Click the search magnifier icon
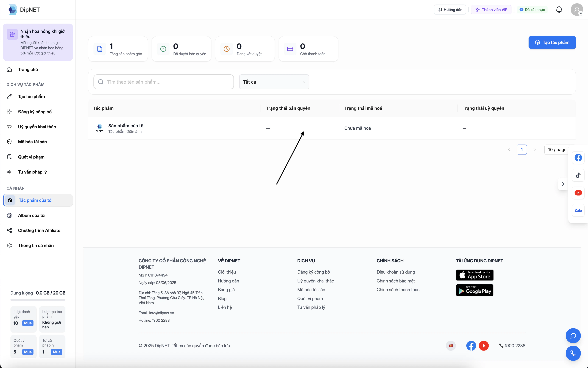 [101, 82]
